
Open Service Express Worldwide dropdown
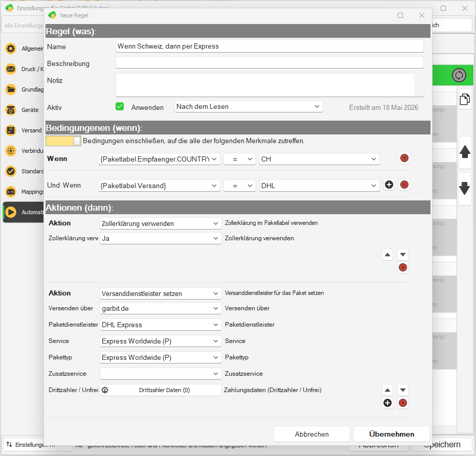coord(161,341)
